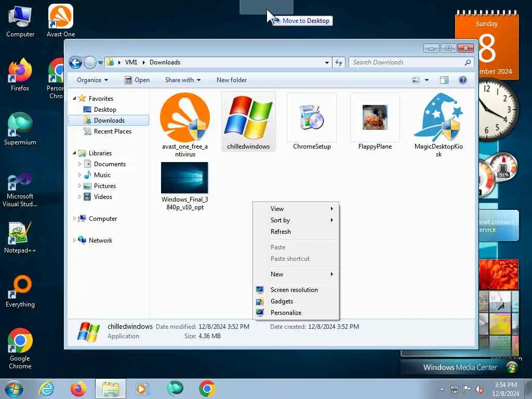The height and width of the screenshot is (399, 532).
Task: Open Firefox from the taskbar
Action: coord(78,389)
